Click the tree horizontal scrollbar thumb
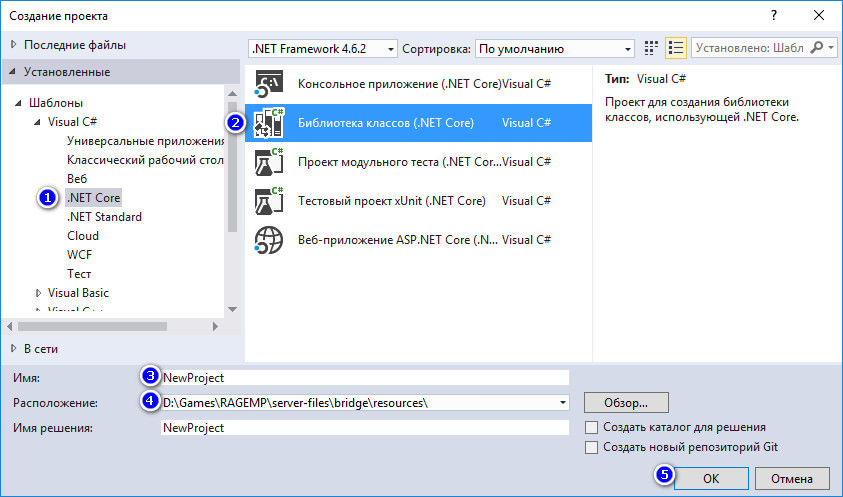This screenshot has width=843, height=497. pyautogui.click(x=92, y=326)
